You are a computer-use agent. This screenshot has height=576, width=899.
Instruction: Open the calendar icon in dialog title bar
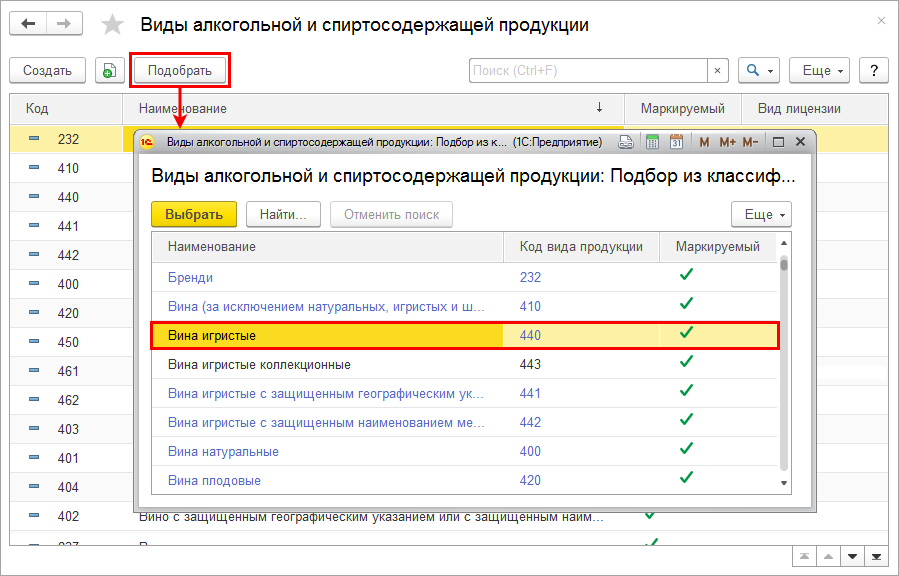676,142
